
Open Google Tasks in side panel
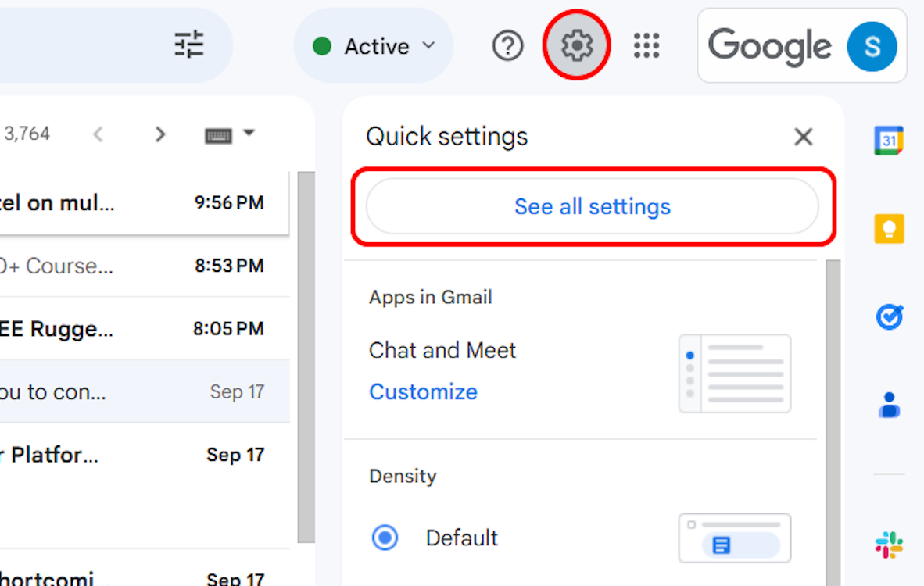click(x=889, y=316)
